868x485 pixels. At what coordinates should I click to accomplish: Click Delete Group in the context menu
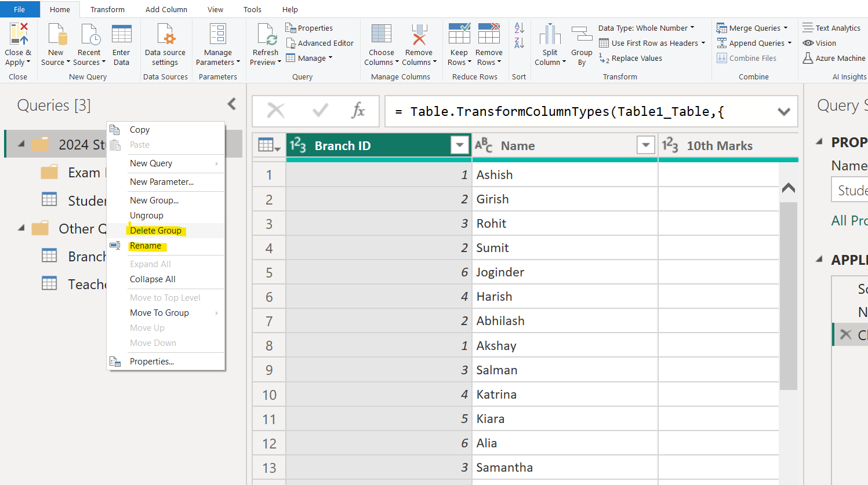click(156, 230)
